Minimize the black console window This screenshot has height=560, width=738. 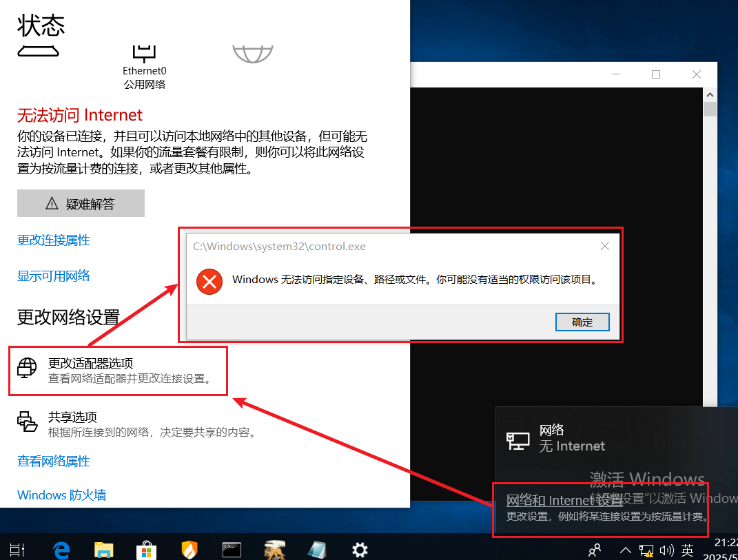coord(615,74)
